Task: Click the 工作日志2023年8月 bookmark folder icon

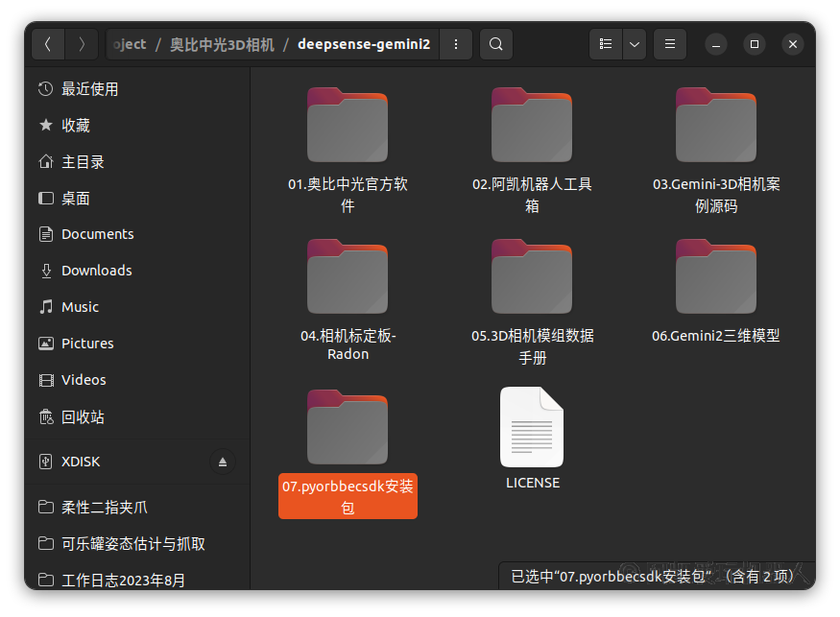Action: click(46, 580)
